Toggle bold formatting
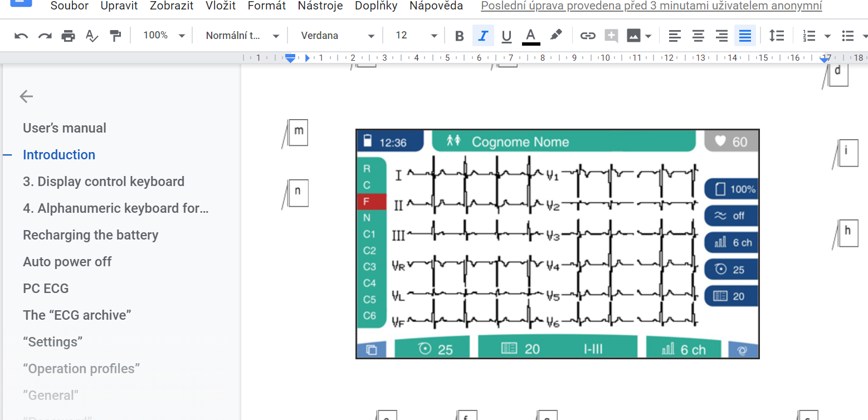Viewport: 868px width, 420px height. (x=459, y=36)
